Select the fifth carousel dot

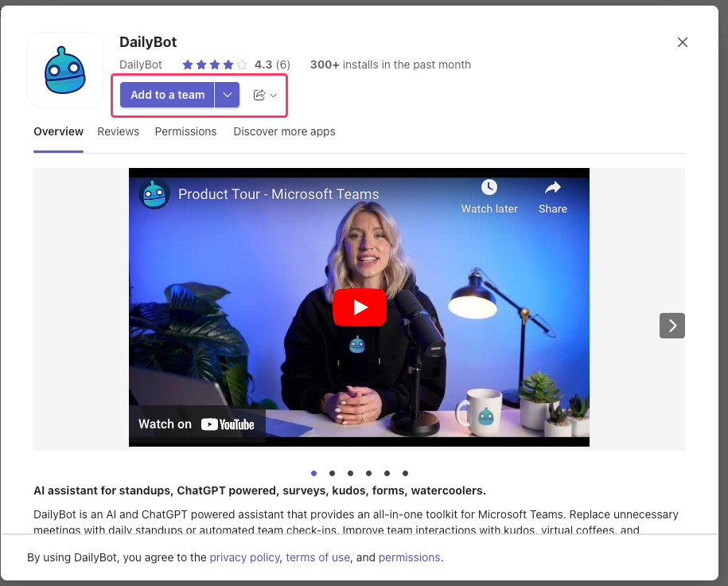(387, 473)
